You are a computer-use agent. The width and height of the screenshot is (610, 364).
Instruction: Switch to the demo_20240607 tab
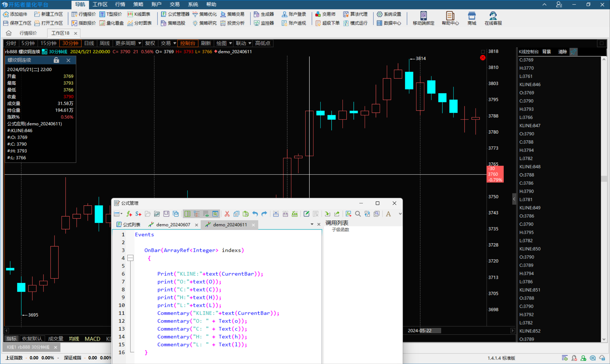[x=173, y=225]
